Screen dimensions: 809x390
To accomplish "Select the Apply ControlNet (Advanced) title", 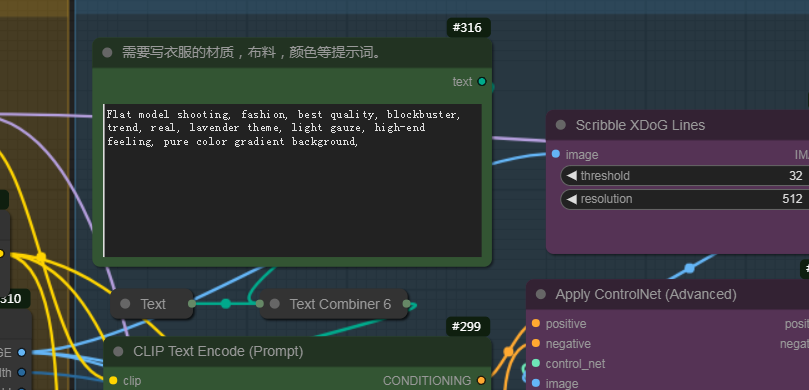I will [645, 295].
